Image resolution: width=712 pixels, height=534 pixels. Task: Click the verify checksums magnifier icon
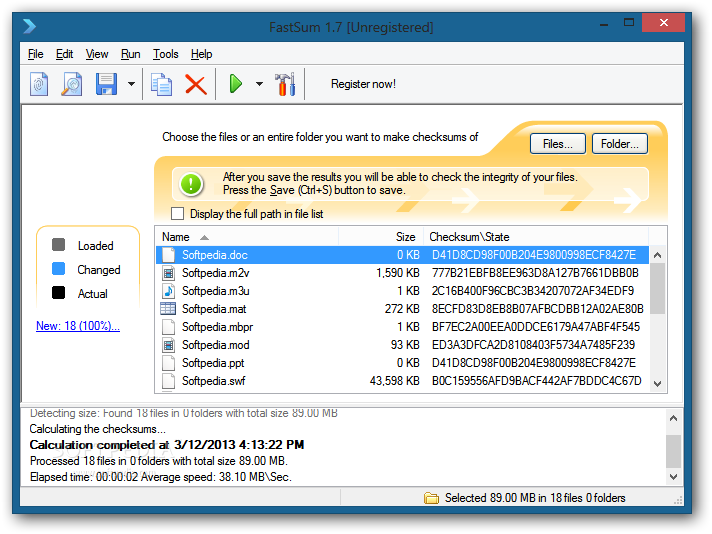click(x=72, y=84)
